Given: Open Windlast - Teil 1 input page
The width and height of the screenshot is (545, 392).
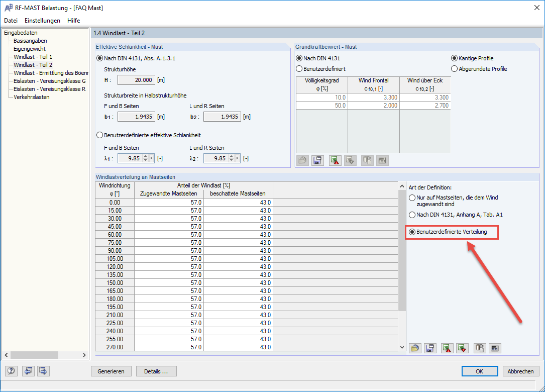Looking at the screenshot, I should coord(33,57).
